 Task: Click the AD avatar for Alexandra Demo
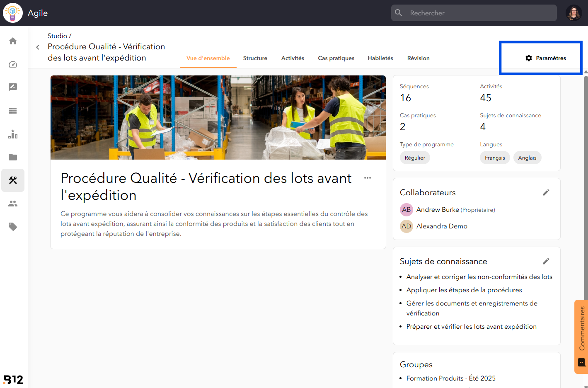click(407, 226)
